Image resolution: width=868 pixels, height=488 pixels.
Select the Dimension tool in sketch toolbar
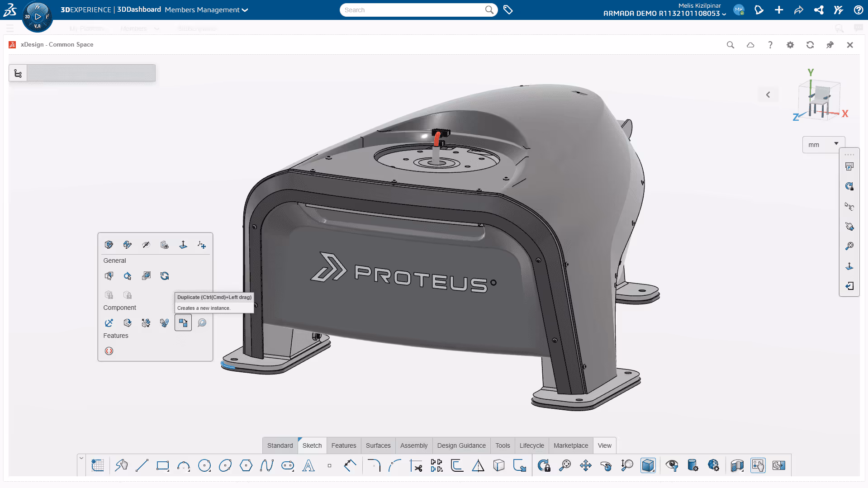pos(350,465)
